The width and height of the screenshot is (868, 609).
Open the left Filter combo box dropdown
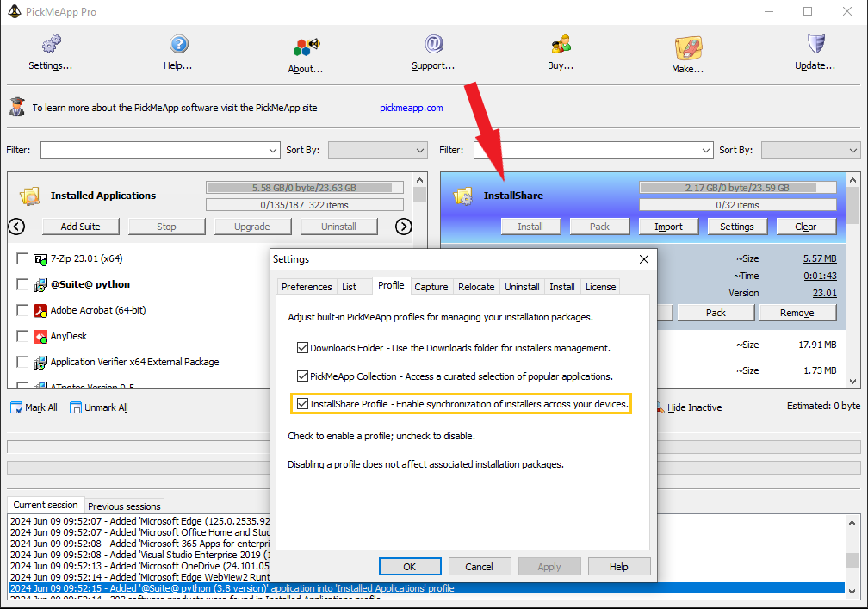(x=273, y=150)
